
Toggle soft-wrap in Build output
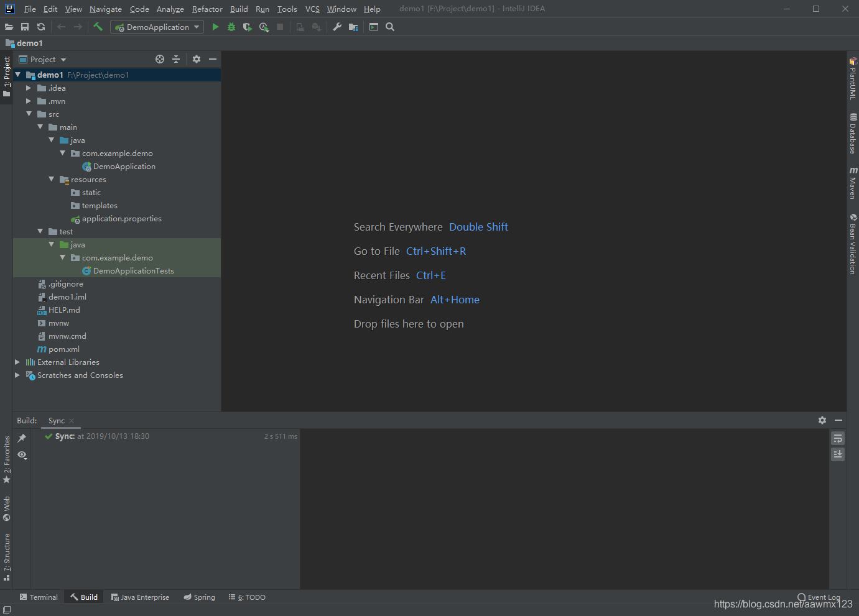tap(838, 438)
